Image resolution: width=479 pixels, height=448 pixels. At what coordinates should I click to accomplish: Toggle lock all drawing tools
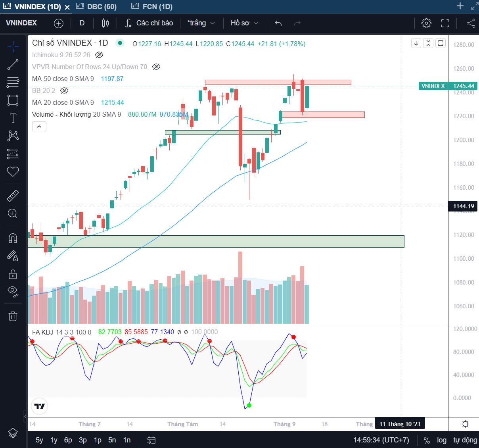[x=13, y=274]
